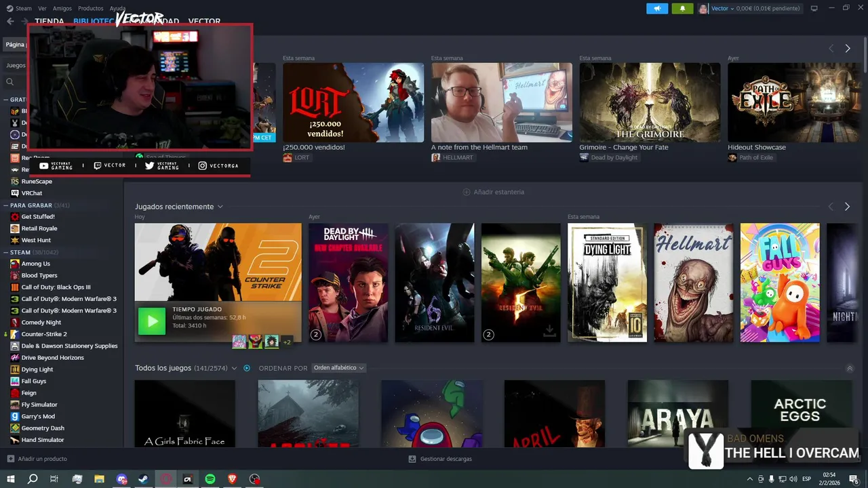Enter Big Picture mode monitor icon
868x488 pixels.
point(814,8)
